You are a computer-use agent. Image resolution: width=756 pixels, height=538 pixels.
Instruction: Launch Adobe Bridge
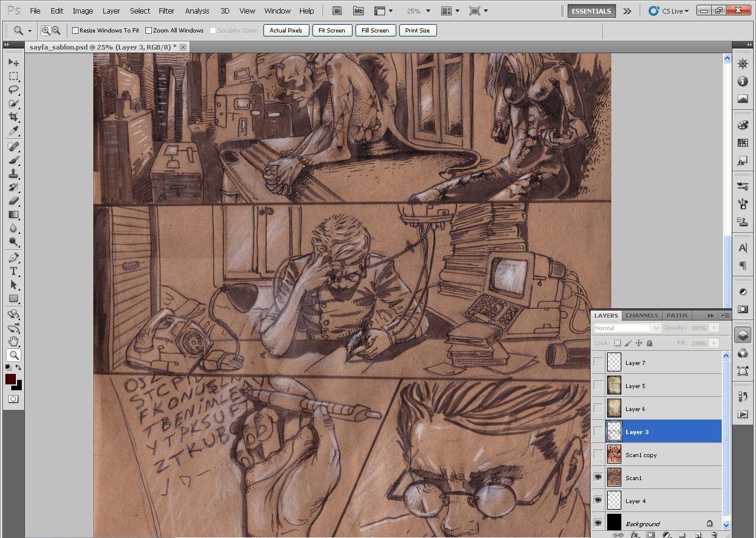[x=337, y=11]
